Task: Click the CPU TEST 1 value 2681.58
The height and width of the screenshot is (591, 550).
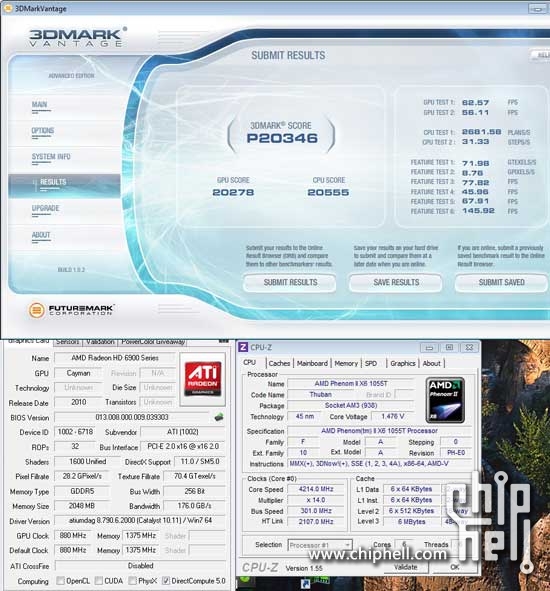Action: point(481,132)
